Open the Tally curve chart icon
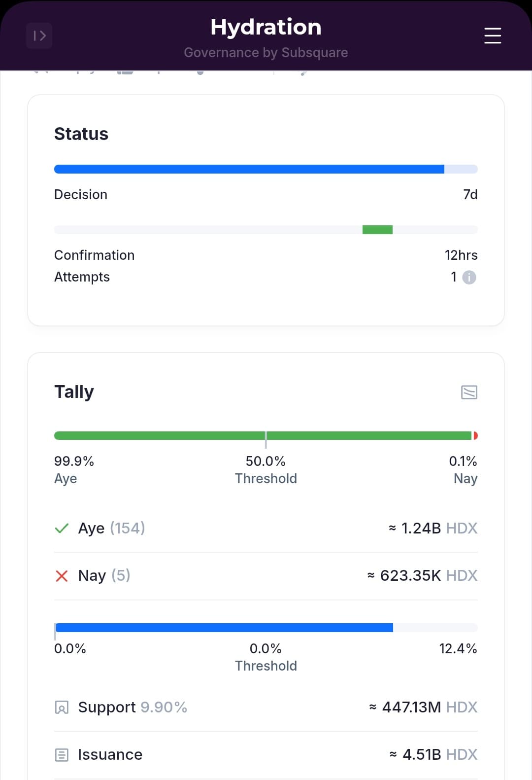Viewport: 532px width, 780px height. click(469, 392)
